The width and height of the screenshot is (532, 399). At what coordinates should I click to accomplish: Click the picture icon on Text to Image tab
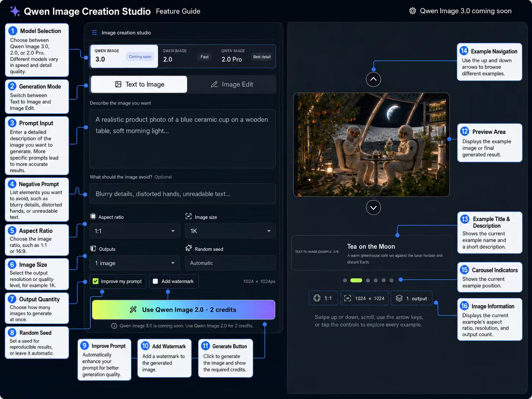pos(118,84)
